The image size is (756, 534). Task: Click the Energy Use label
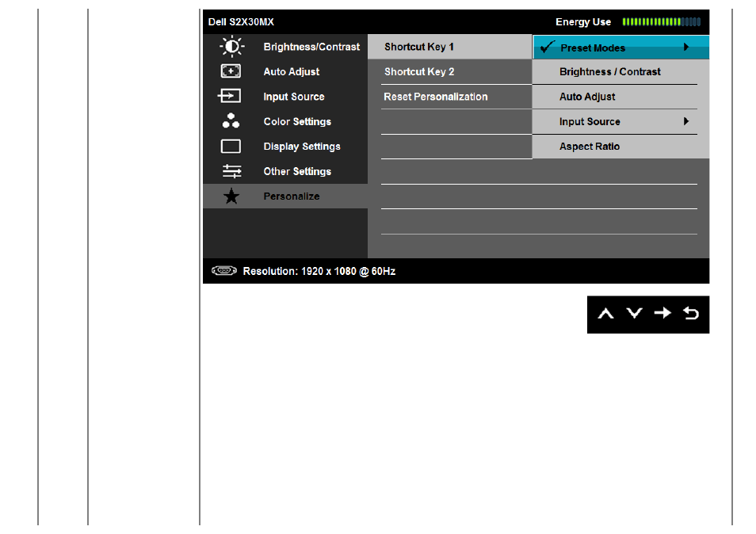point(583,22)
